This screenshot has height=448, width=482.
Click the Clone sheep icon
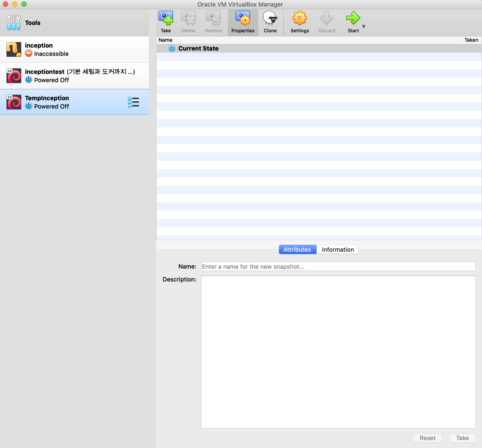270,18
